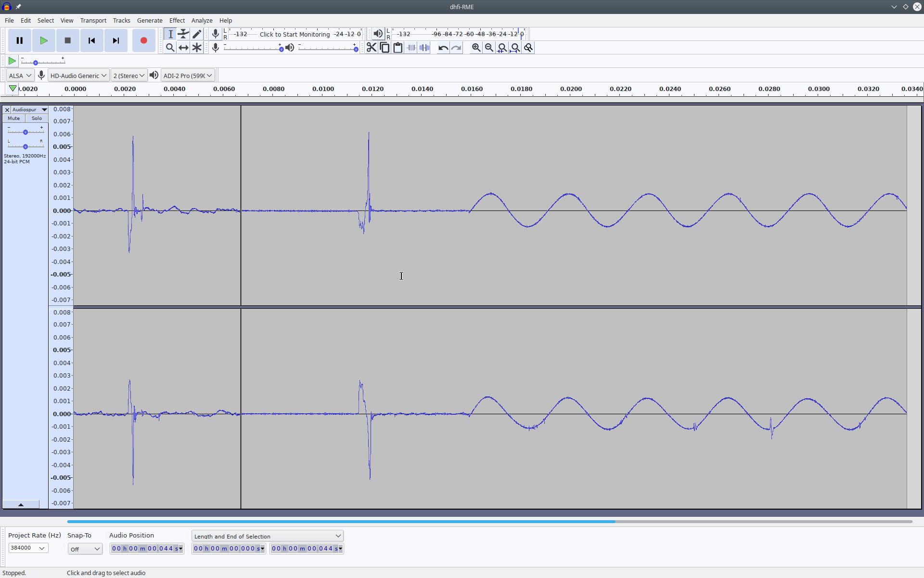Fit selection to width icon

(502, 48)
